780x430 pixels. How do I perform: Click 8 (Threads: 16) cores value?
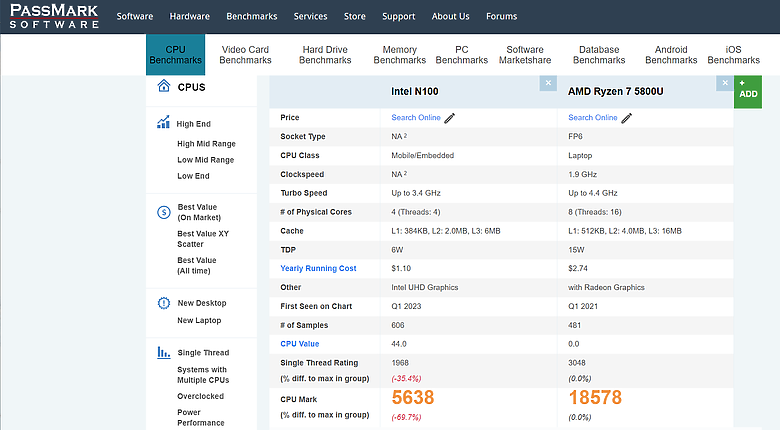coord(595,212)
